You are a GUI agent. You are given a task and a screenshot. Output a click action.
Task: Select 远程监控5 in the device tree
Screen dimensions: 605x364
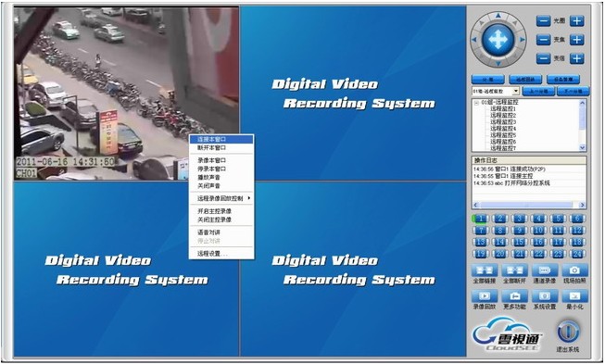pyautogui.click(x=503, y=135)
